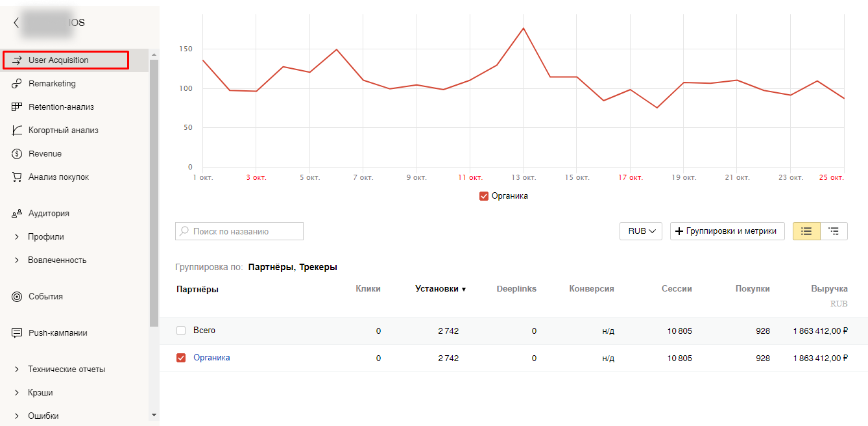Screen dimensions: 868x426
Task: Click the back arrow icon in sidebar header
Action: click(16, 23)
